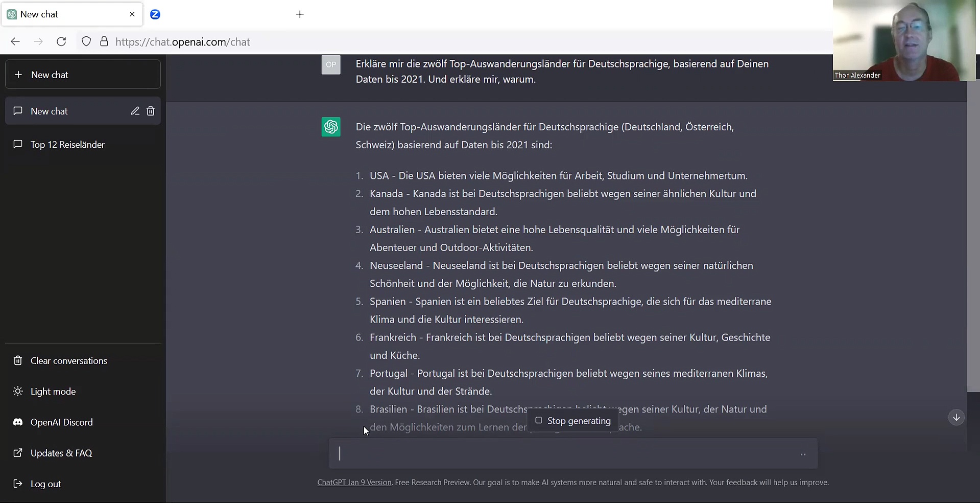Click the ChatGPT Jan 9 Version link

(354, 483)
